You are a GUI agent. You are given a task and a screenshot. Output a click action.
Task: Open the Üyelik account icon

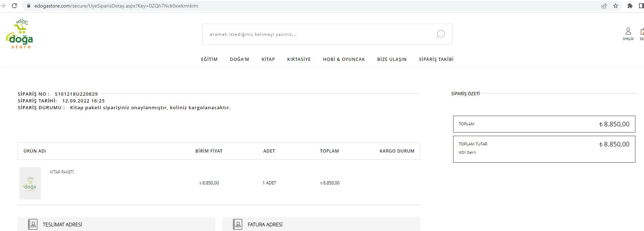pyautogui.click(x=628, y=33)
